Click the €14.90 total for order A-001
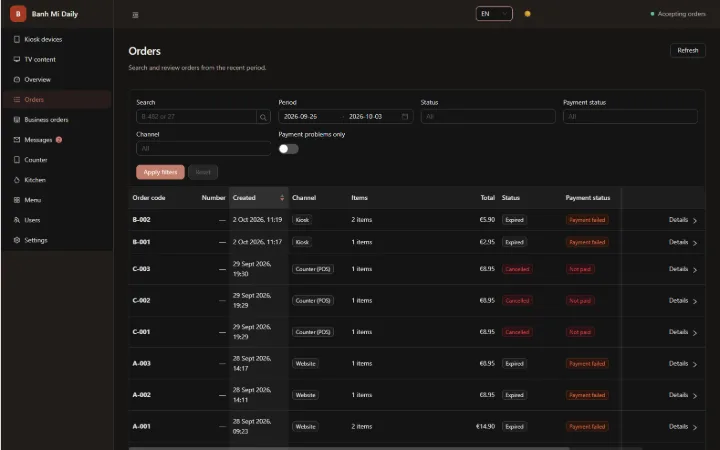Screen dimensions: 720x450 (485, 427)
